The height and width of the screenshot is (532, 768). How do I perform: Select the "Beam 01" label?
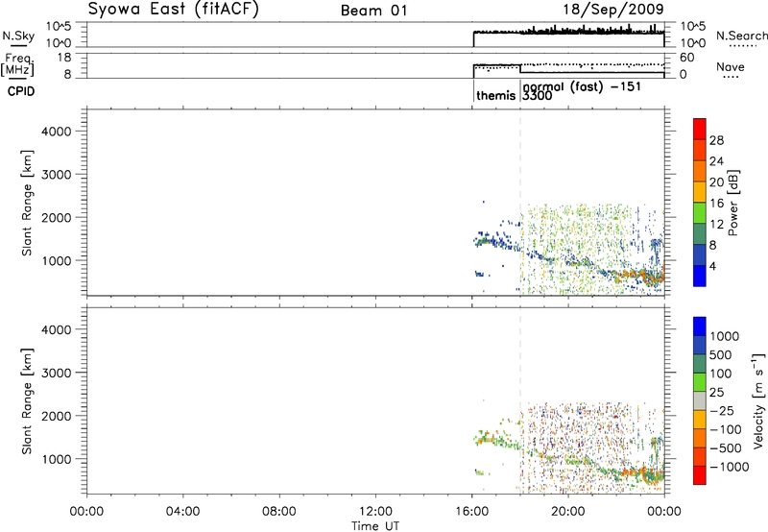374,11
